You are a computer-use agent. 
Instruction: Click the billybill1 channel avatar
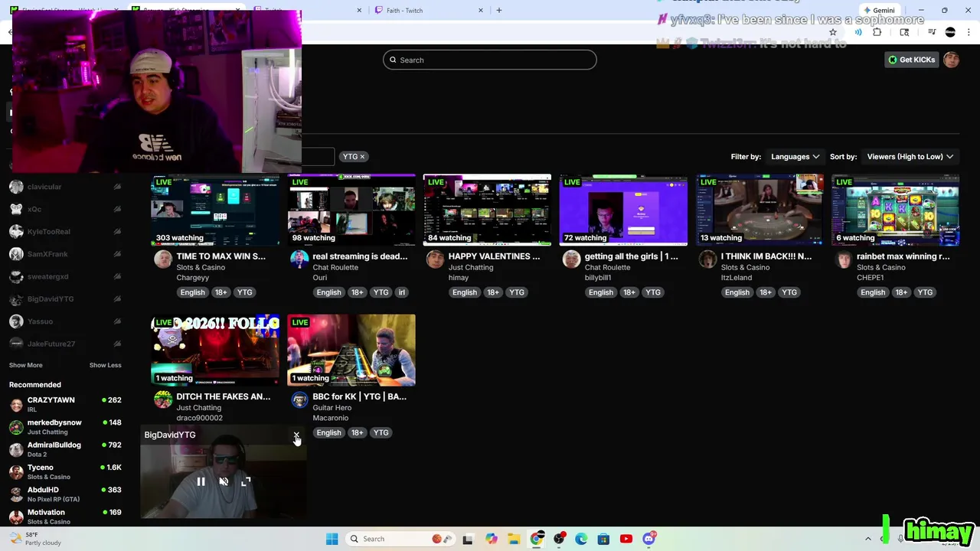click(571, 259)
